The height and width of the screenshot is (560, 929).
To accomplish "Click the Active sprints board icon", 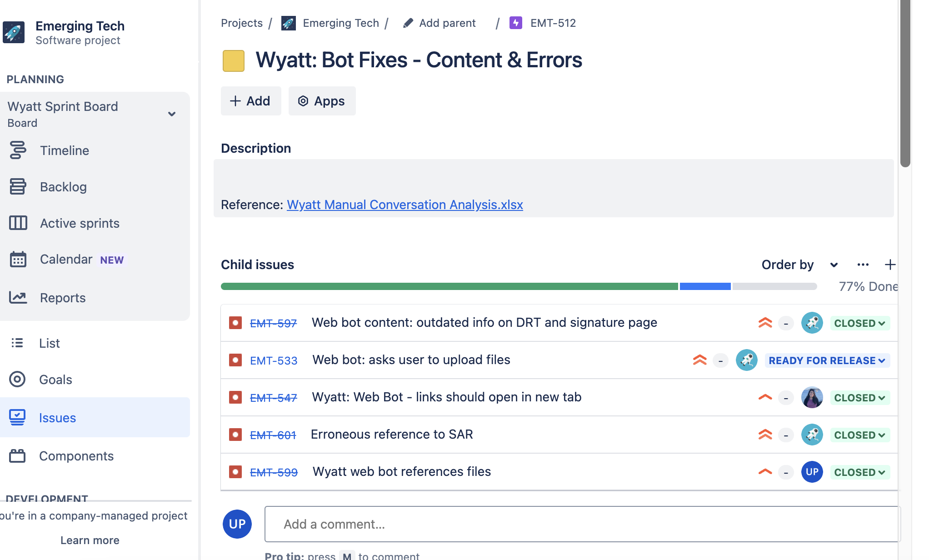I will point(18,223).
